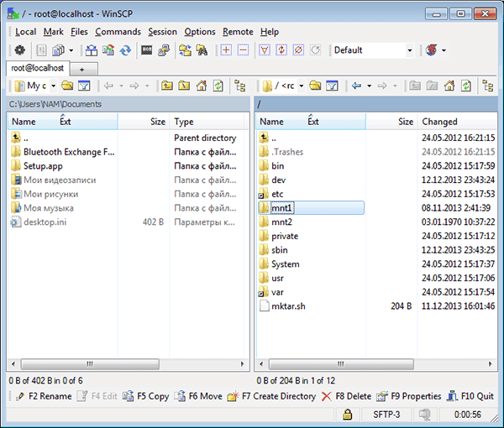Viewport: 504px width, 428px height.
Task: Select mktar.sh file in remote panel
Action: point(288,306)
